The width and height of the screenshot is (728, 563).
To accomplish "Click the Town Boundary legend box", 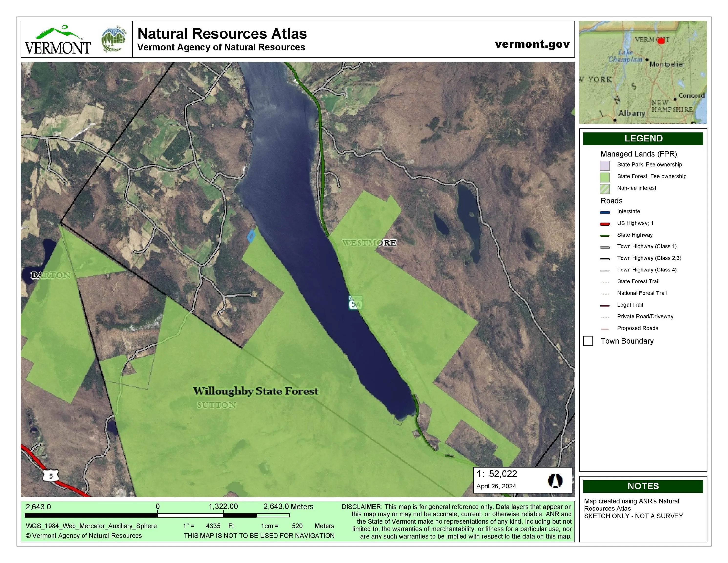I will click(588, 341).
